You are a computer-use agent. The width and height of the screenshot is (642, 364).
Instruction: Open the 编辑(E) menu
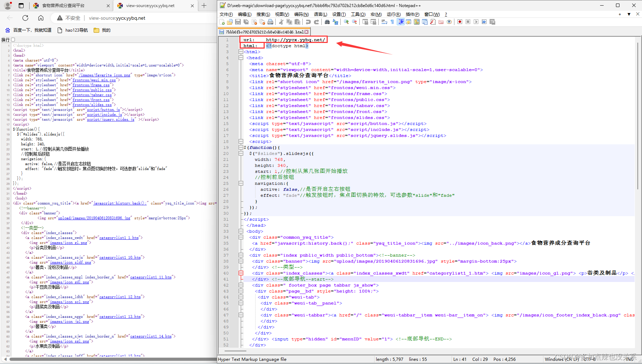[x=245, y=14]
